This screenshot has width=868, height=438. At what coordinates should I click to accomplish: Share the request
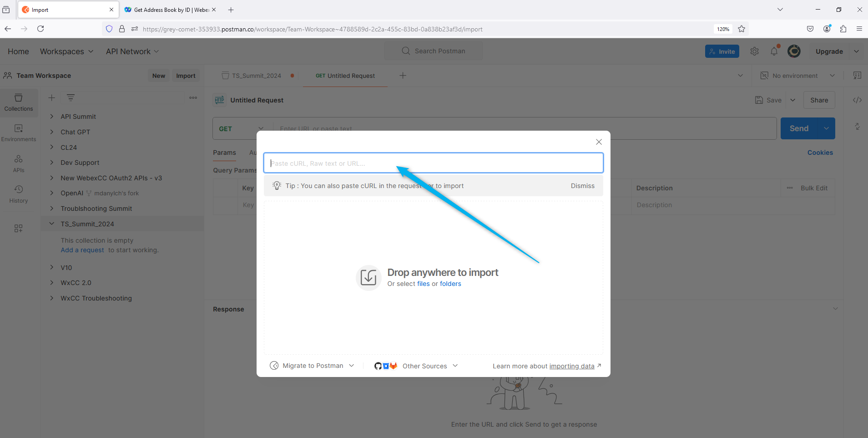tap(819, 100)
